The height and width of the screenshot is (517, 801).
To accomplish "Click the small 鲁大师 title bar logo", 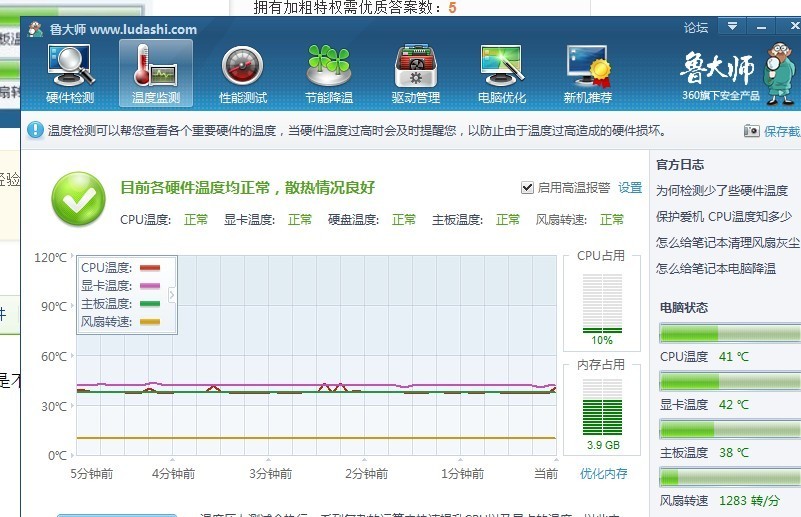I will (35, 29).
